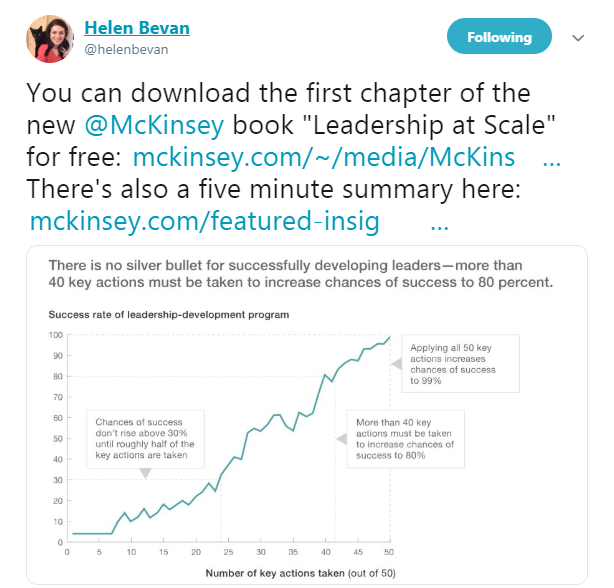Expand the tweet options chevron
The height and width of the screenshot is (588, 614).
pos(578,38)
